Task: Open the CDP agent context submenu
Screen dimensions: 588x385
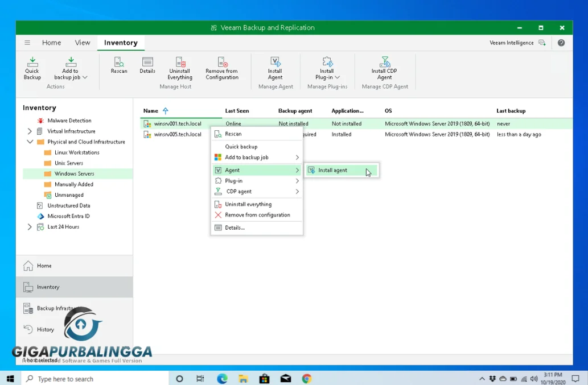Action: pyautogui.click(x=257, y=192)
